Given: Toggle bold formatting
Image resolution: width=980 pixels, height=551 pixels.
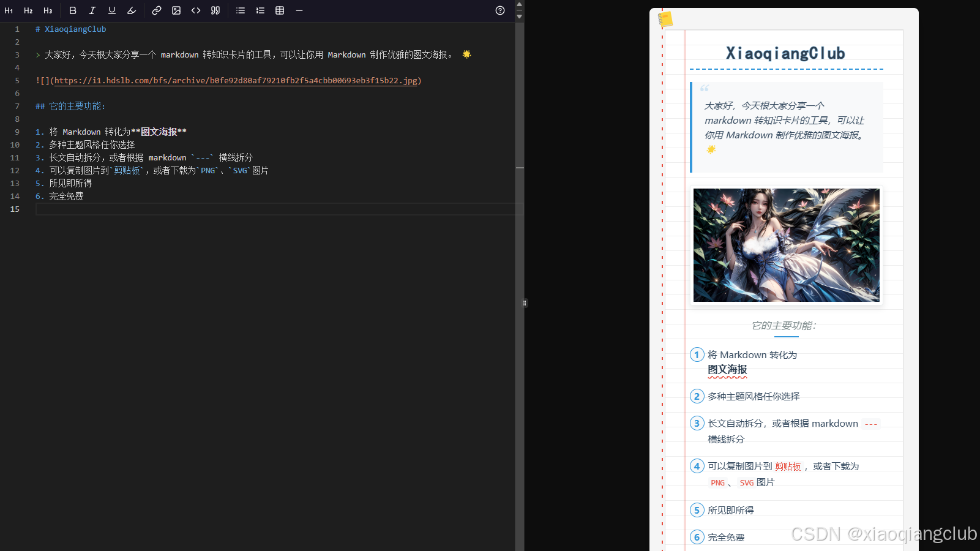Looking at the screenshot, I should 73,10.
